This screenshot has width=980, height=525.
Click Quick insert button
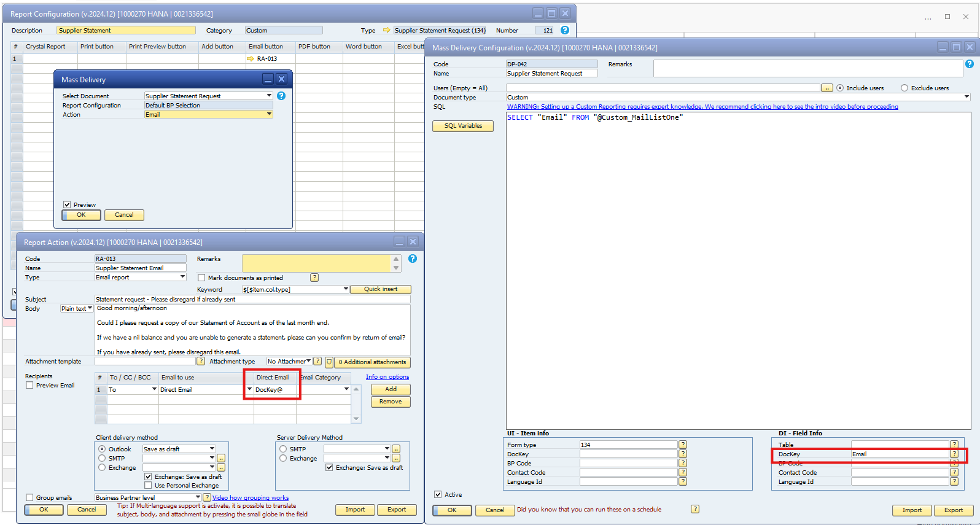pyautogui.click(x=381, y=289)
